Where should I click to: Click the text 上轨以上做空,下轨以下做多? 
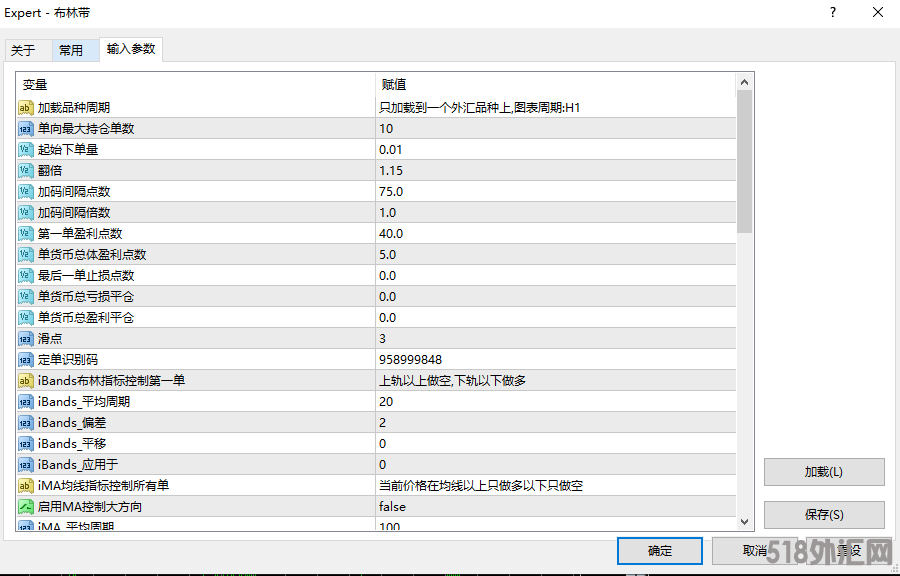click(x=452, y=380)
